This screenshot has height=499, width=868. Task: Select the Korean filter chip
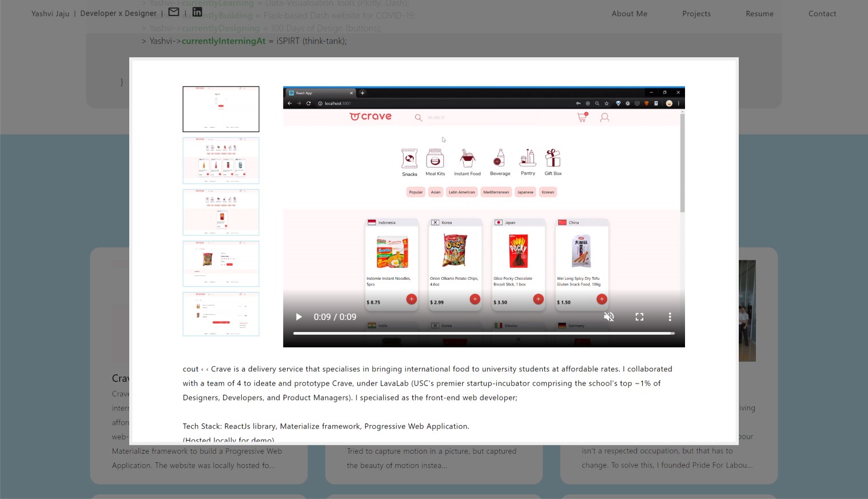click(x=548, y=192)
